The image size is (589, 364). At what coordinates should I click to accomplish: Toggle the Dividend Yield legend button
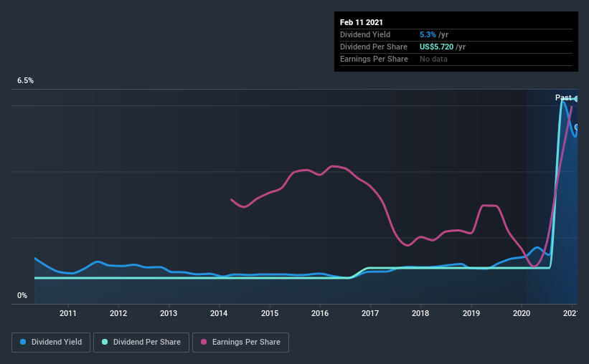51,343
